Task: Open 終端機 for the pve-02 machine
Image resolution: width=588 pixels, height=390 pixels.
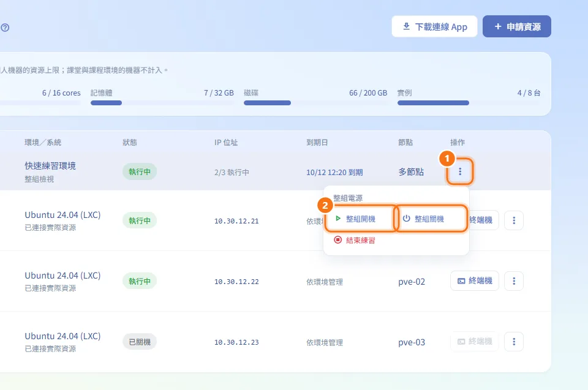Action: (474, 281)
